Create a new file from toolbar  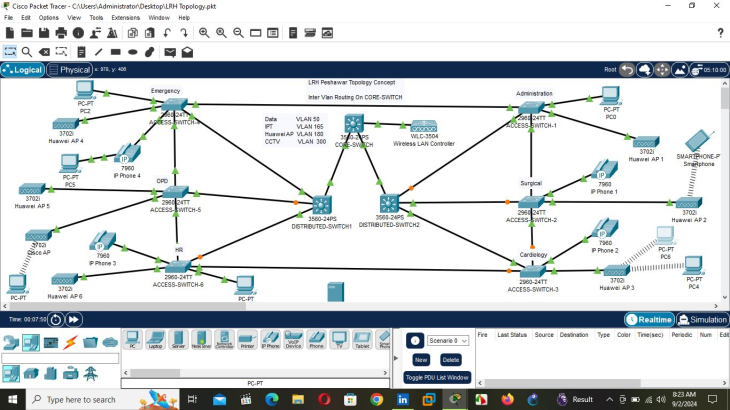point(10,33)
